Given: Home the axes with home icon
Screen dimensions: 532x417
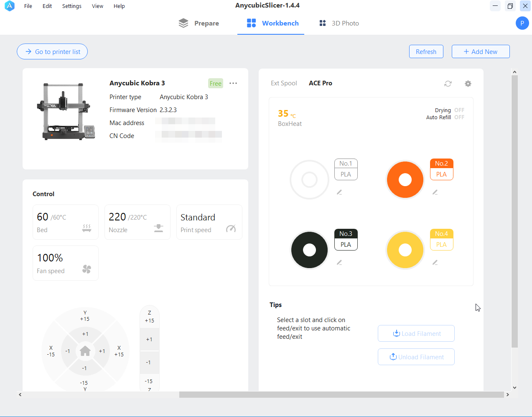Looking at the screenshot, I should [x=85, y=351].
